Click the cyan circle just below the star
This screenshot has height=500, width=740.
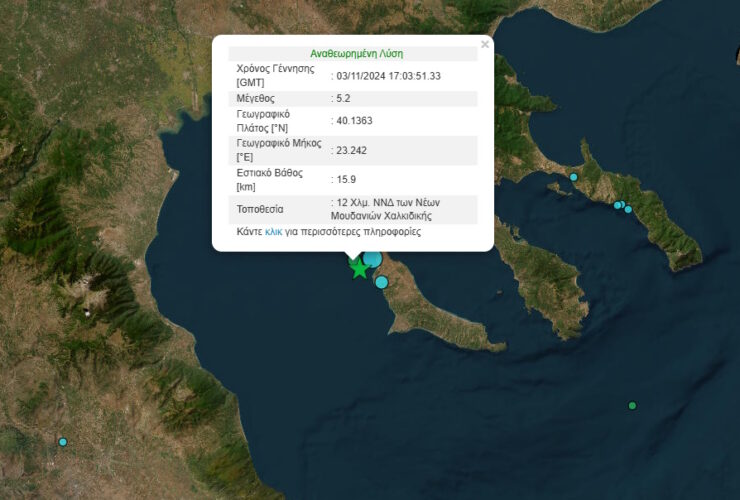pyautogui.click(x=381, y=282)
